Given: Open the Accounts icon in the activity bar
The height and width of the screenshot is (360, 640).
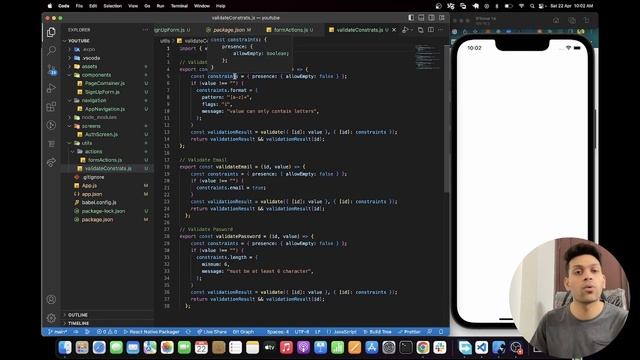Looking at the screenshot, I should coord(51,299).
